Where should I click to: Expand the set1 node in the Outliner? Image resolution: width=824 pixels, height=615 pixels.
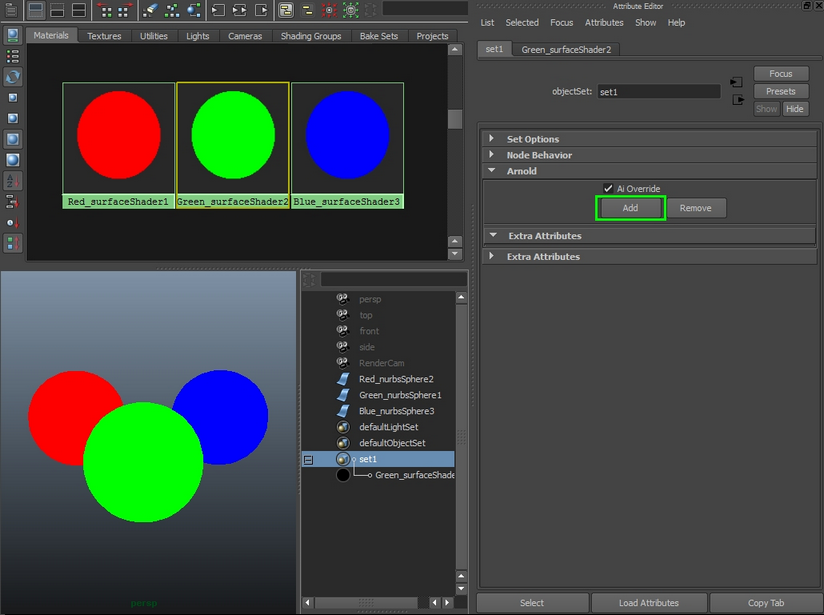pyautogui.click(x=307, y=459)
